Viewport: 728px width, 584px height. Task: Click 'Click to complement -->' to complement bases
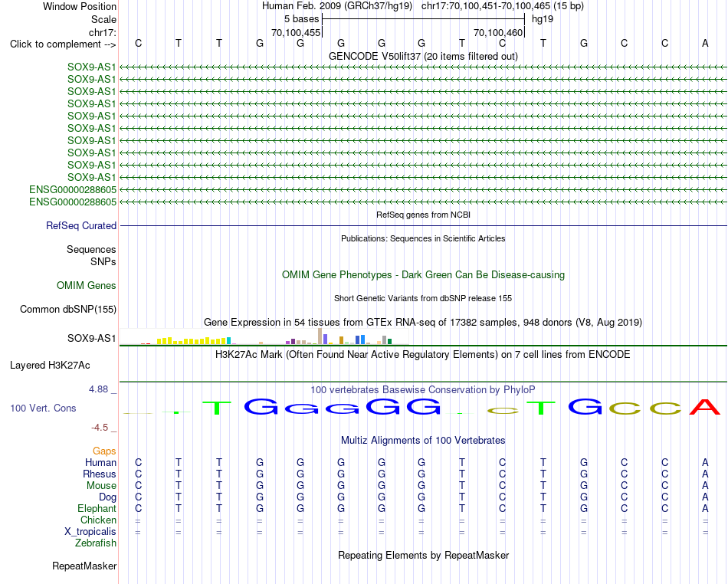coord(63,44)
